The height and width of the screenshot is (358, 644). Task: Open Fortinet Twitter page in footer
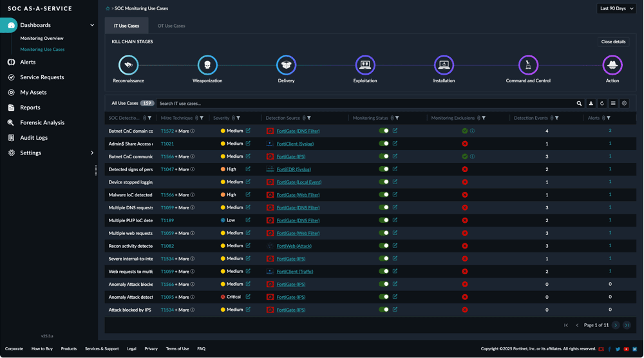[618, 349]
